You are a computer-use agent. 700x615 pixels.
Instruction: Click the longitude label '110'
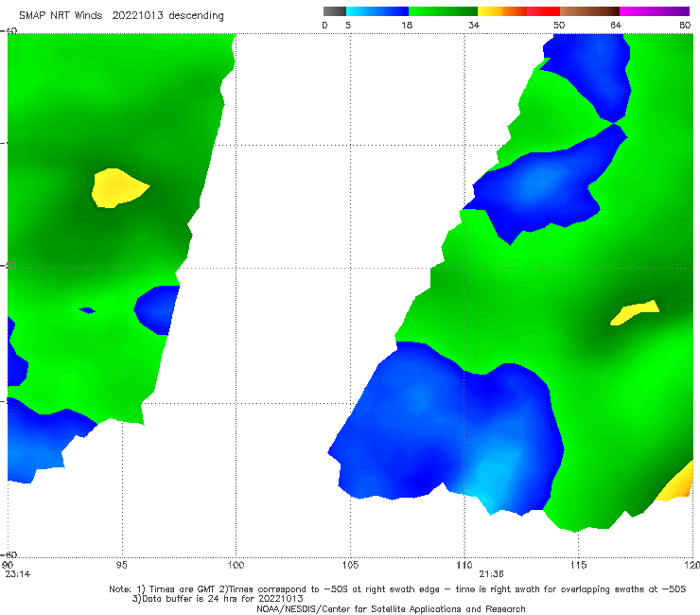pyautogui.click(x=464, y=565)
